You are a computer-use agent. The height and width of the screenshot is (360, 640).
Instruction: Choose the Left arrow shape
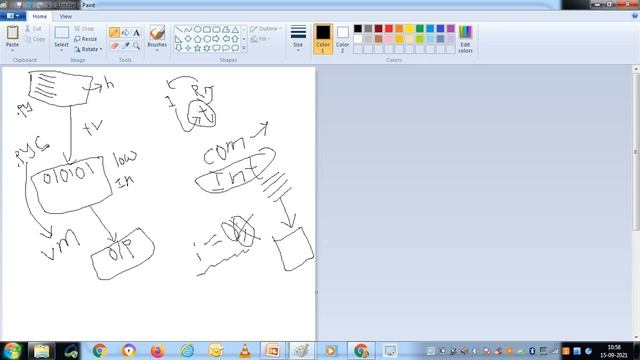pyautogui.click(x=226, y=39)
